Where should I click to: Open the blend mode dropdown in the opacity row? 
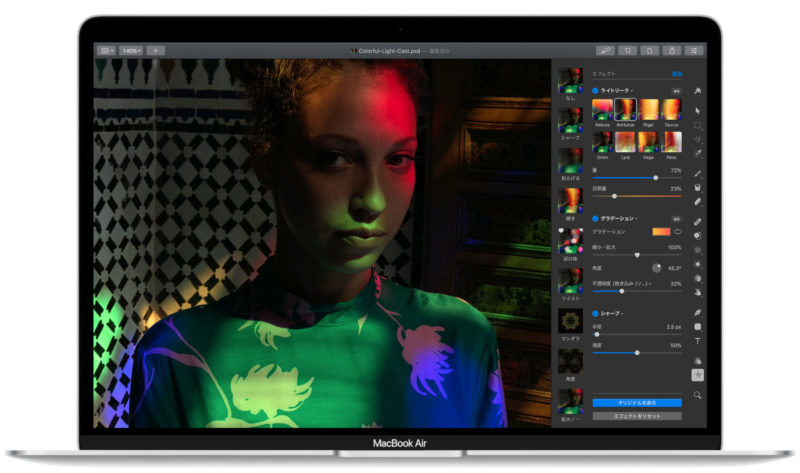coord(622,284)
